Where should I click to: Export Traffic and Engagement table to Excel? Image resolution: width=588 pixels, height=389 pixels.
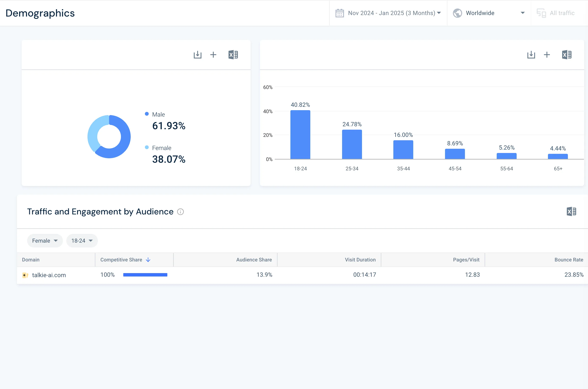571,212
